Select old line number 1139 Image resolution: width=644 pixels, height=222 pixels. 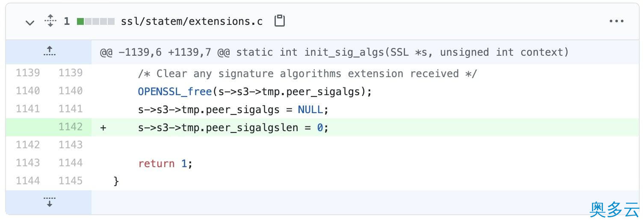click(28, 73)
